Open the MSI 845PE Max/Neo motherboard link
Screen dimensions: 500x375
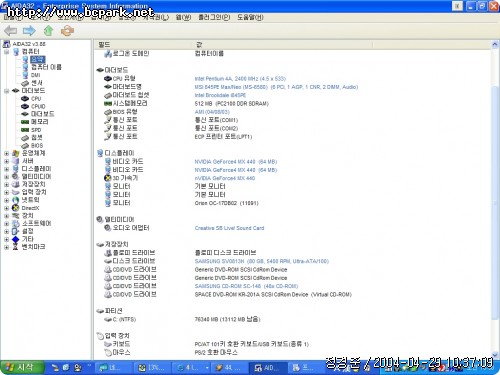pyautogui.click(x=276, y=87)
